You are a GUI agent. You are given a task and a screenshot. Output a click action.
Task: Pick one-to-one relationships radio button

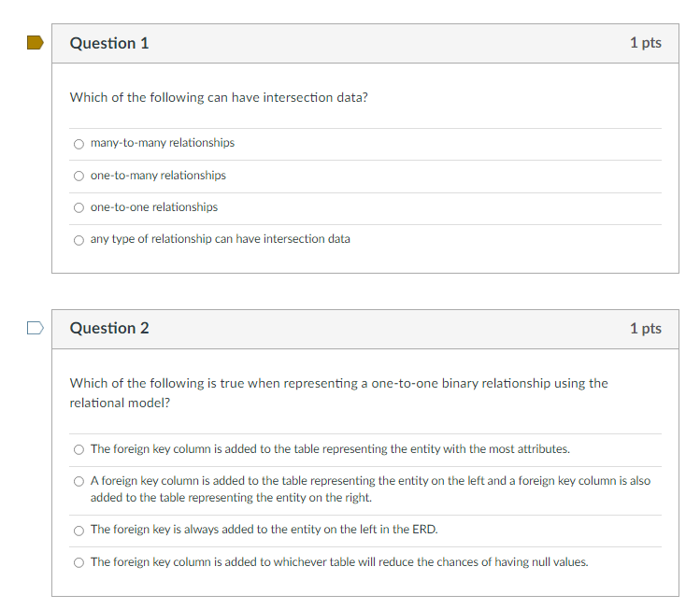(79, 207)
